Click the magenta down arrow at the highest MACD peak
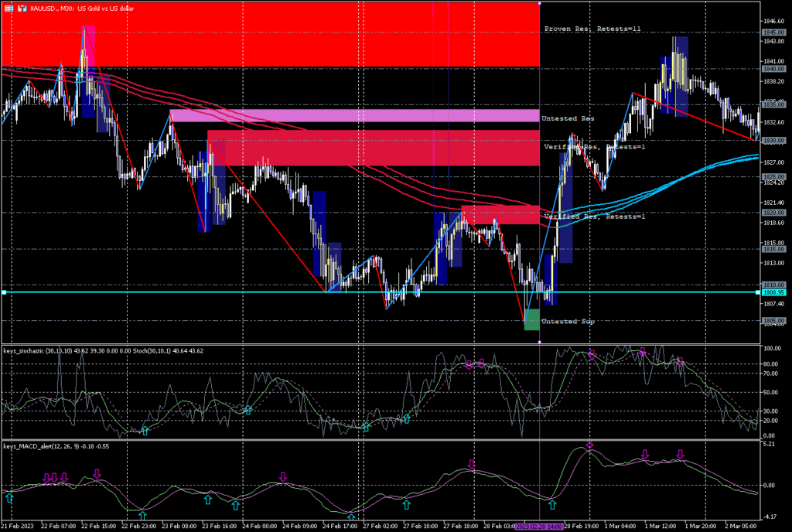This screenshot has width=792, height=532. click(589, 445)
